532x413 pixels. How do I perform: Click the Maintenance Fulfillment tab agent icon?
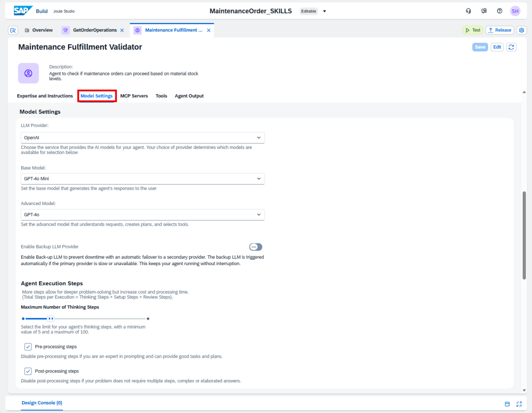click(137, 30)
